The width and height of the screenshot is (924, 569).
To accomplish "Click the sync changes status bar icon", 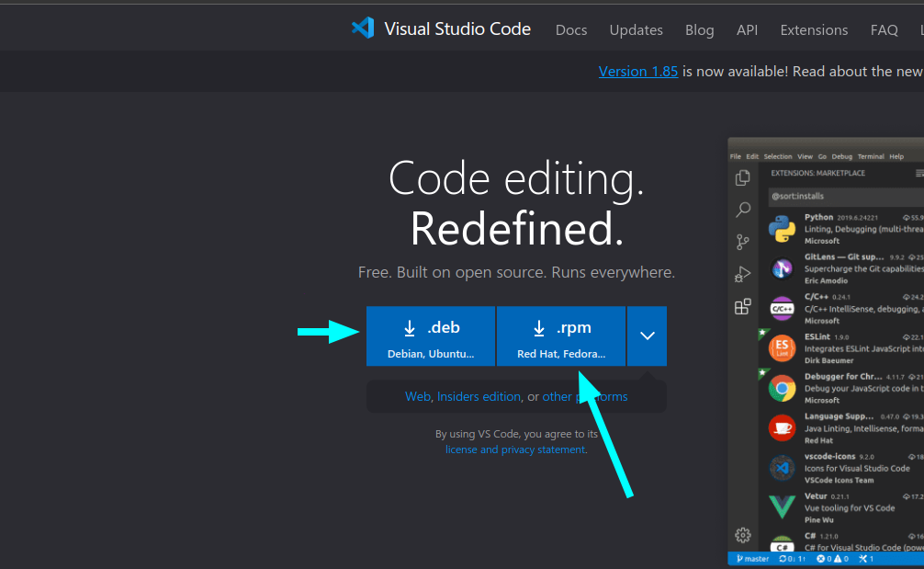I will (x=792, y=558).
